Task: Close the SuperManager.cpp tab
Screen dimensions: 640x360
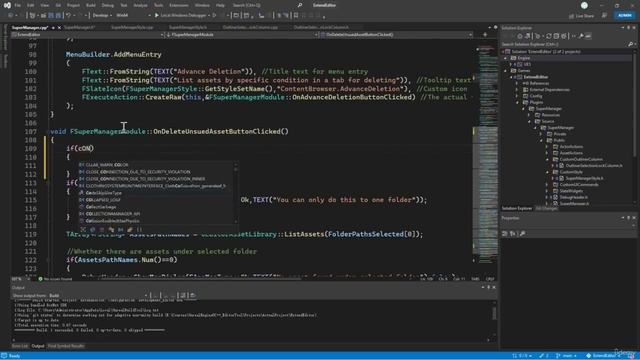Action: click(59, 27)
